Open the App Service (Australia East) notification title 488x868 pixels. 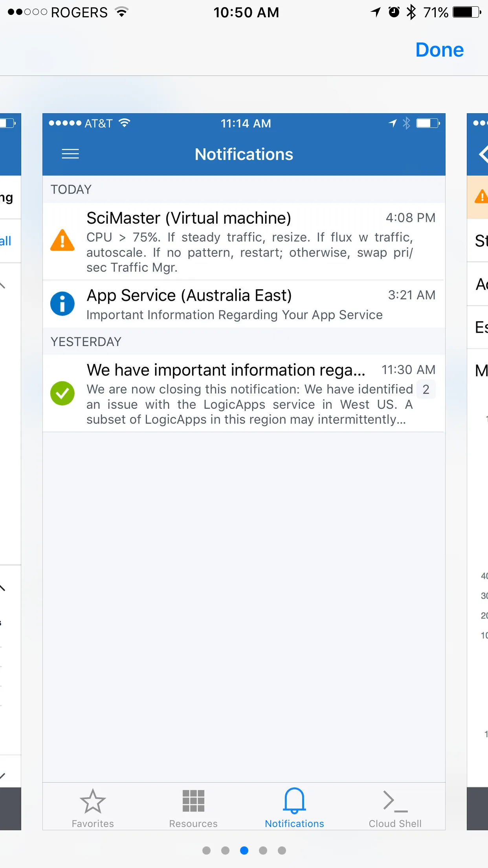(189, 296)
